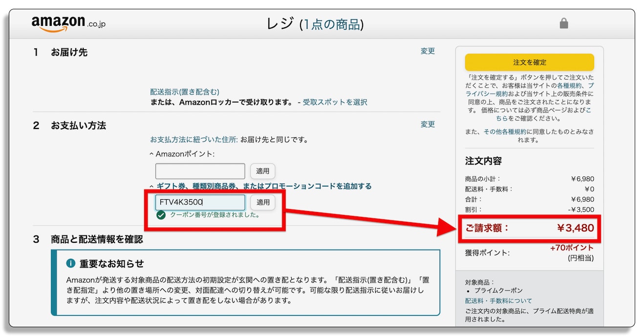Click the promotion code field containing FTV4K3500
The image size is (644, 336).
tap(200, 202)
